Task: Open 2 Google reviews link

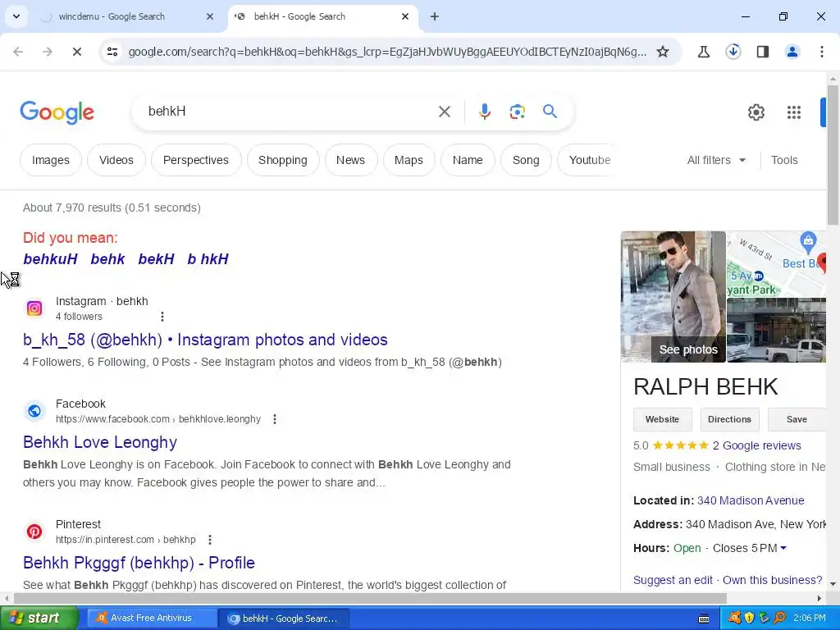Action: pyautogui.click(x=756, y=445)
